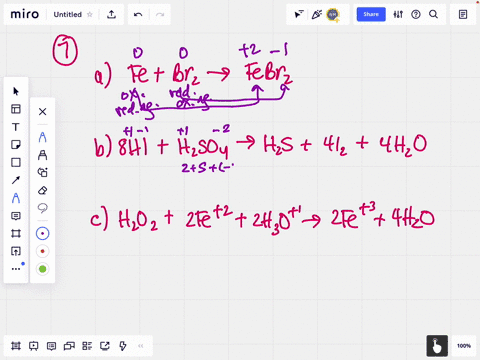The image size is (480, 360).
Task: Open the user avatar in top bar
Action: click(333, 15)
